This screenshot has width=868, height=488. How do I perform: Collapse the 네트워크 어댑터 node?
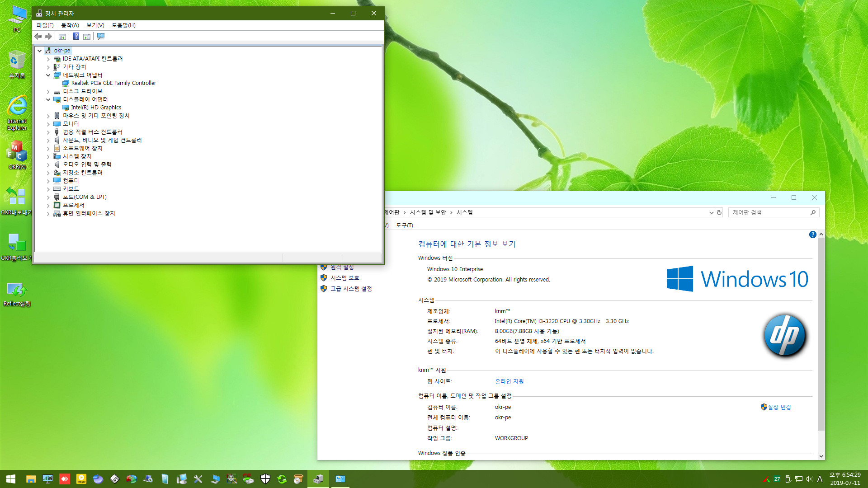(x=48, y=75)
